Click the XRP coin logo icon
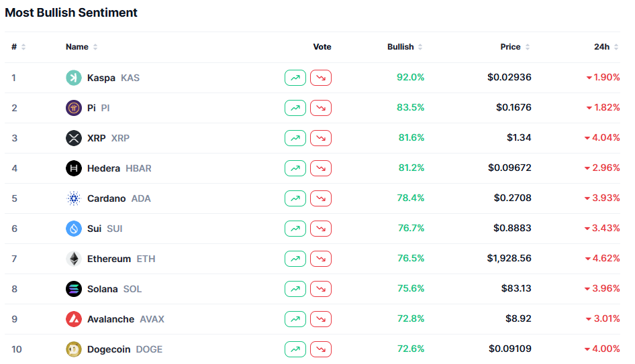The image size is (635, 364). pyautogui.click(x=74, y=138)
